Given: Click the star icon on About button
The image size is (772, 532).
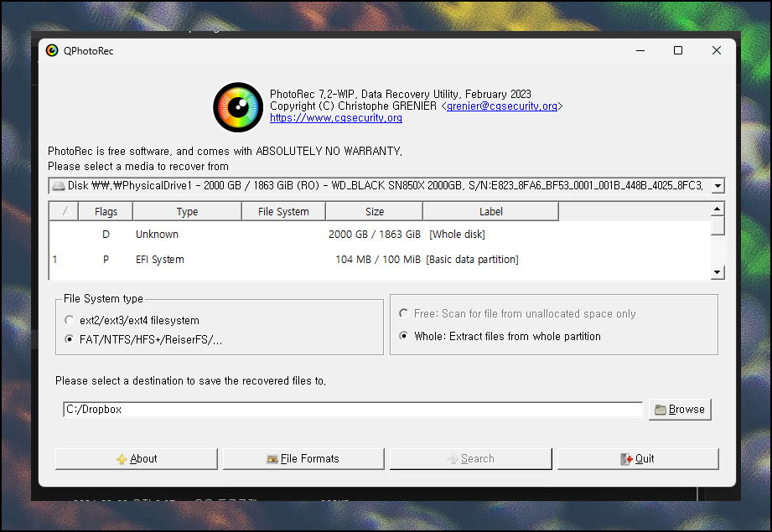Looking at the screenshot, I should [122, 460].
